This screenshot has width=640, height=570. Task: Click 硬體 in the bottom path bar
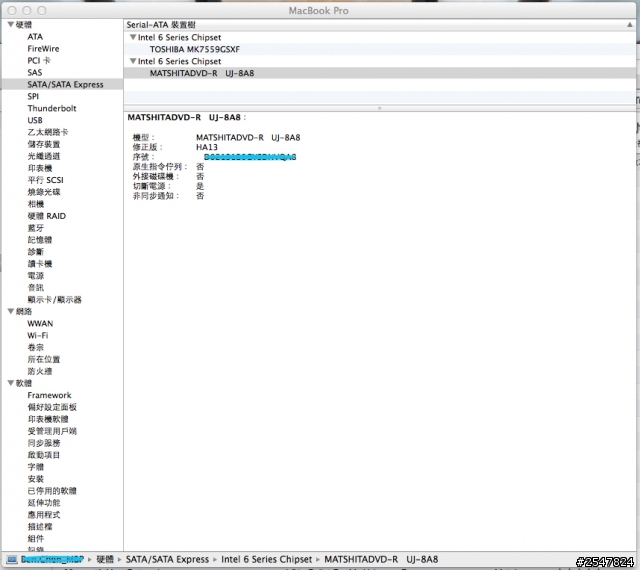click(x=105, y=559)
